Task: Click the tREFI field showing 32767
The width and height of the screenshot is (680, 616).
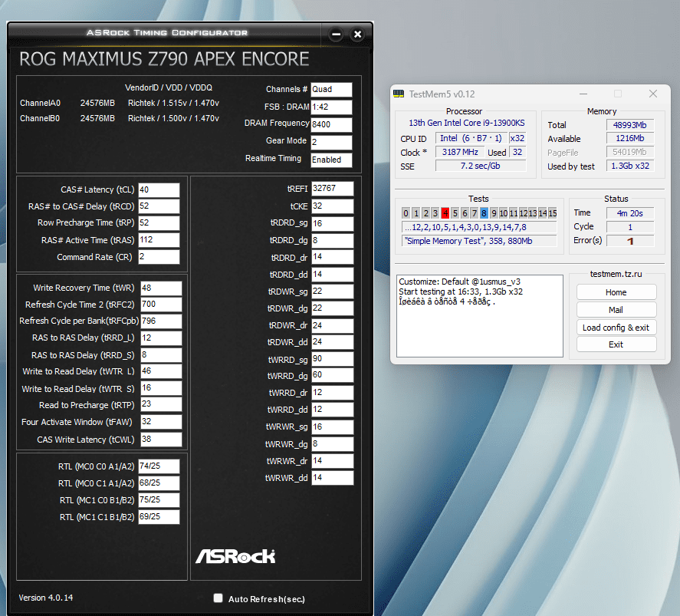Action: point(332,189)
